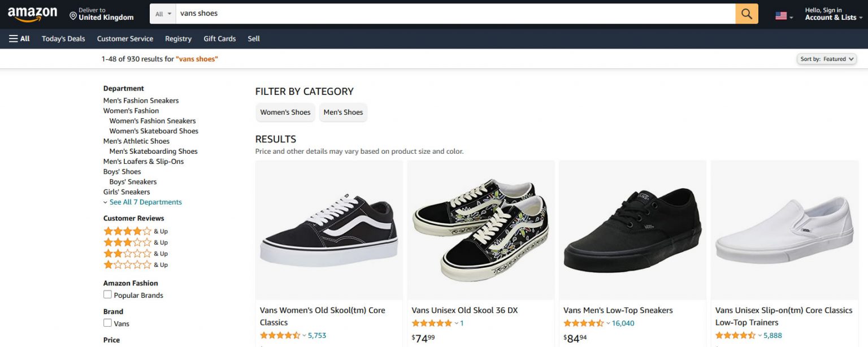Open the All hamburger menu
868x347 pixels.
(19, 38)
